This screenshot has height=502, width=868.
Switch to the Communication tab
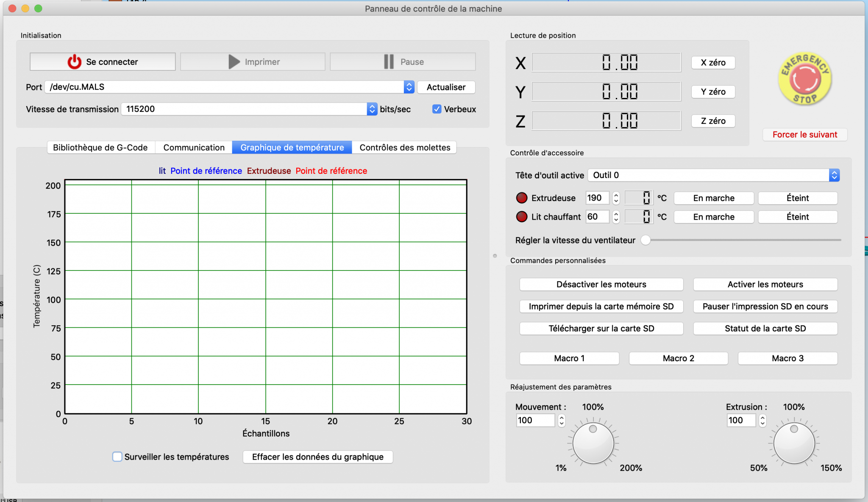pyautogui.click(x=194, y=148)
